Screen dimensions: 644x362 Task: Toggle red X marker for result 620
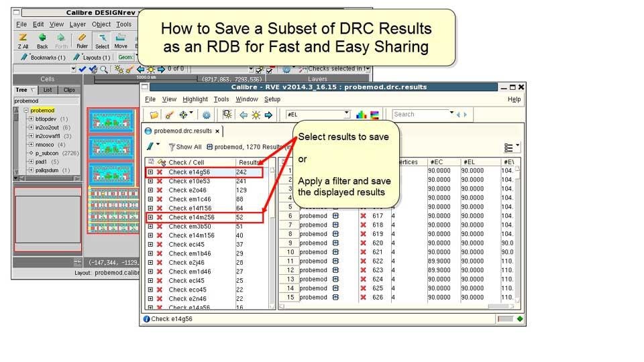pos(363,243)
